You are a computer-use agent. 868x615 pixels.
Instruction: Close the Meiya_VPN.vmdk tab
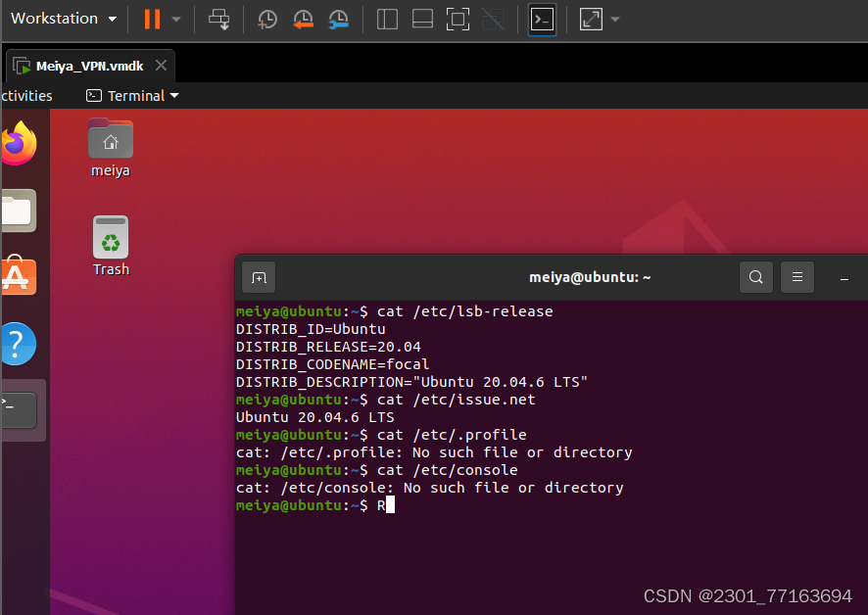pyautogui.click(x=161, y=66)
